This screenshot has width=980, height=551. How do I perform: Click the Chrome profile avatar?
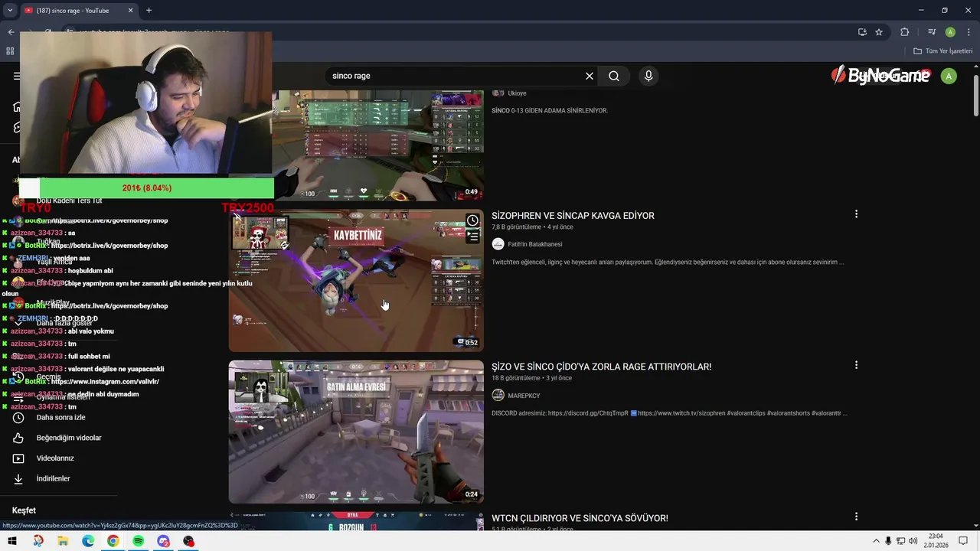950,32
